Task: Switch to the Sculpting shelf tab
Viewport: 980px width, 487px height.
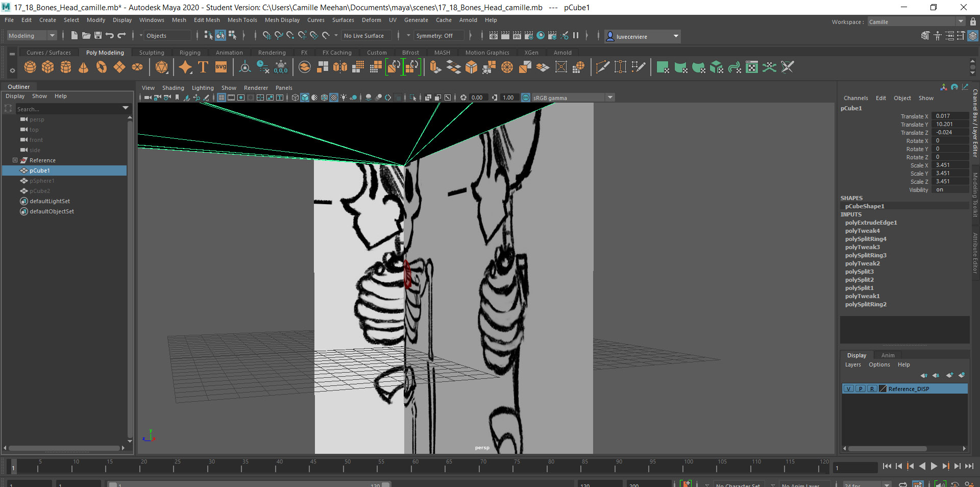Action: pyautogui.click(x=152, y=53)
